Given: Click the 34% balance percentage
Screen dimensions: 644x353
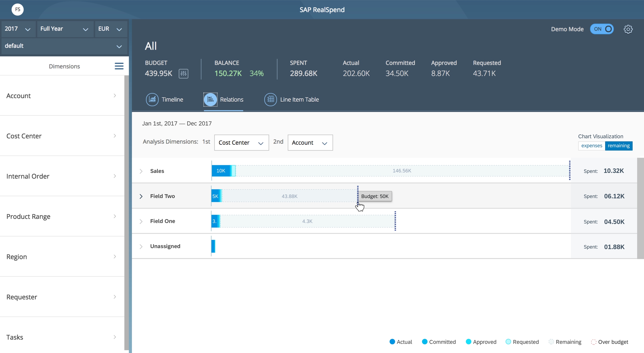Looking at the screenshot, I should [x=257, y=74].
